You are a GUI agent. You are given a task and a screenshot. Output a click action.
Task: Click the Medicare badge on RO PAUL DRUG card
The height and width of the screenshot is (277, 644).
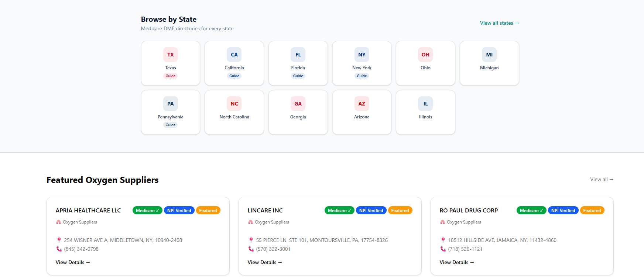coord(531,210)
